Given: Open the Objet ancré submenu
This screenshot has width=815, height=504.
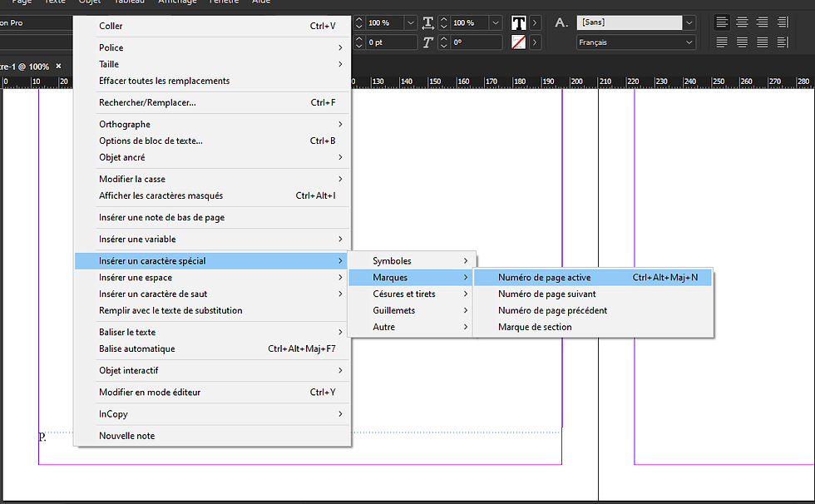Looking at the screenshot, I should (x=213, y=157).
